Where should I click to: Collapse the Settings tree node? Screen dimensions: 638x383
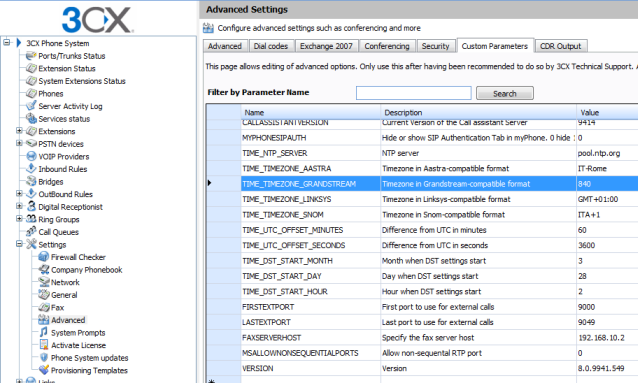[19, 244]
